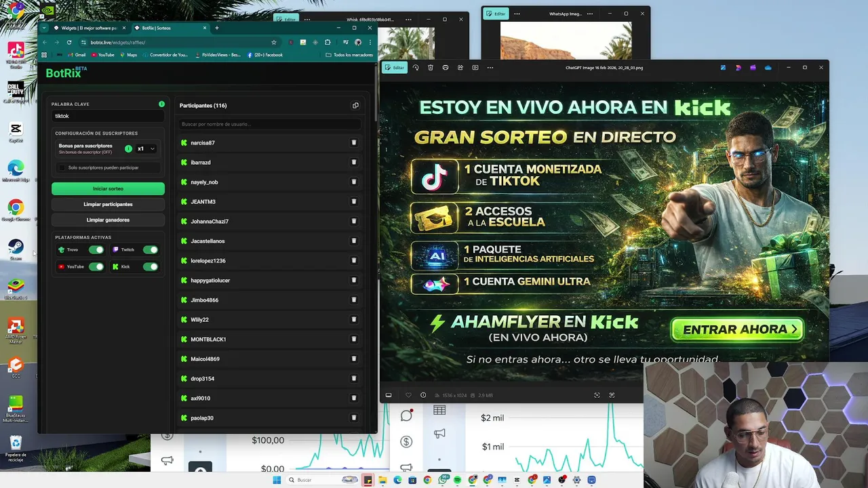Delete lorelopez1236 from participants

(353, 260)
